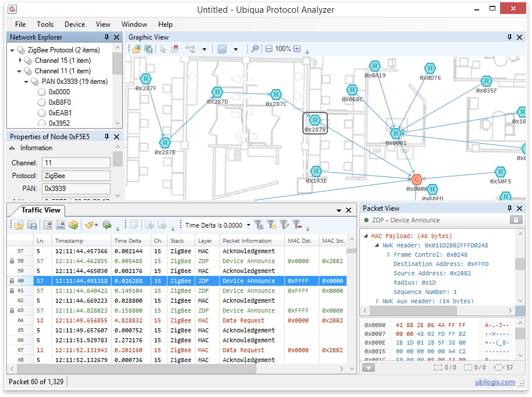Pin the Network Explorer panel
This screenshot has height=397, width=532.
click(106, 37)
